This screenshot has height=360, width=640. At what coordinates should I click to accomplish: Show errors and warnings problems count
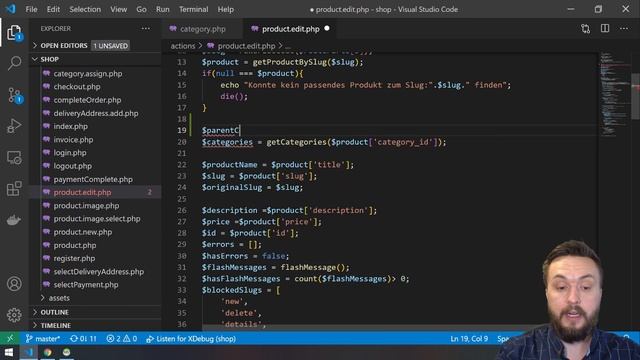tap(122, 338)
